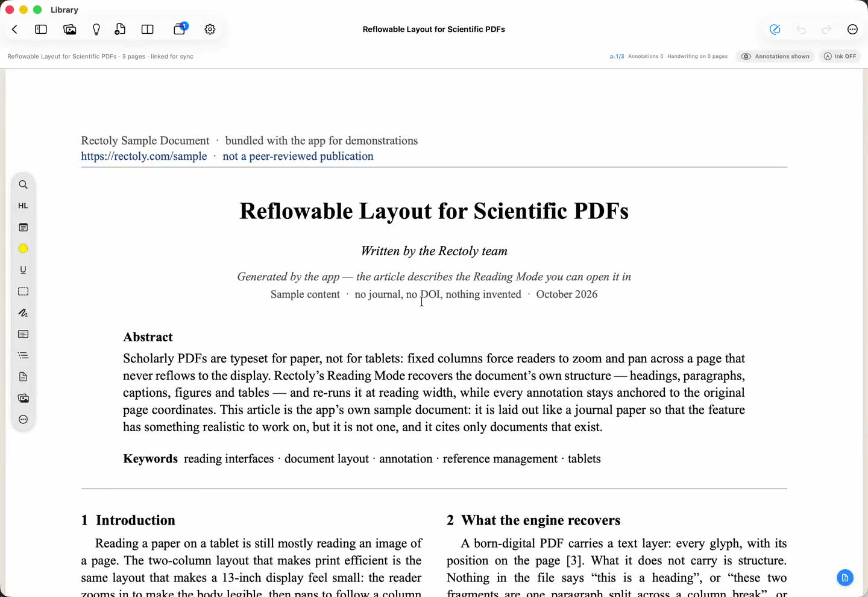Toggle the Ink OFF switch

click(x=840, y=56)
